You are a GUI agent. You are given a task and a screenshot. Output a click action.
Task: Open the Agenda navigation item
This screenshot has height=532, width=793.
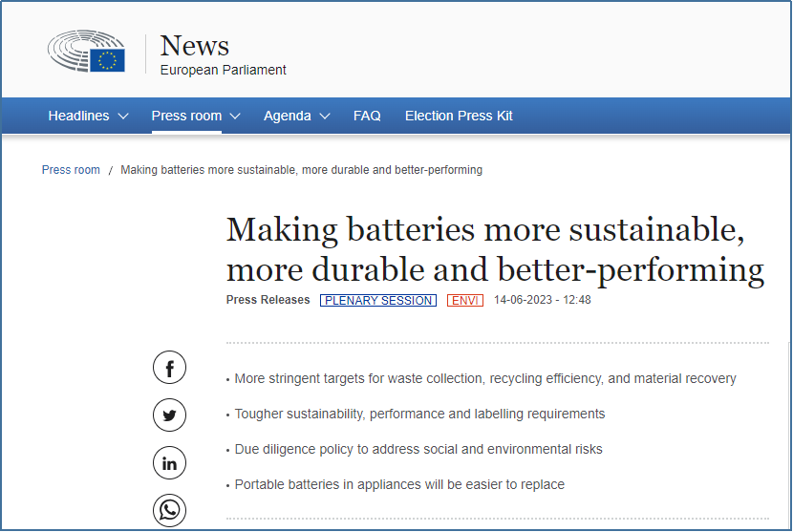288,116
